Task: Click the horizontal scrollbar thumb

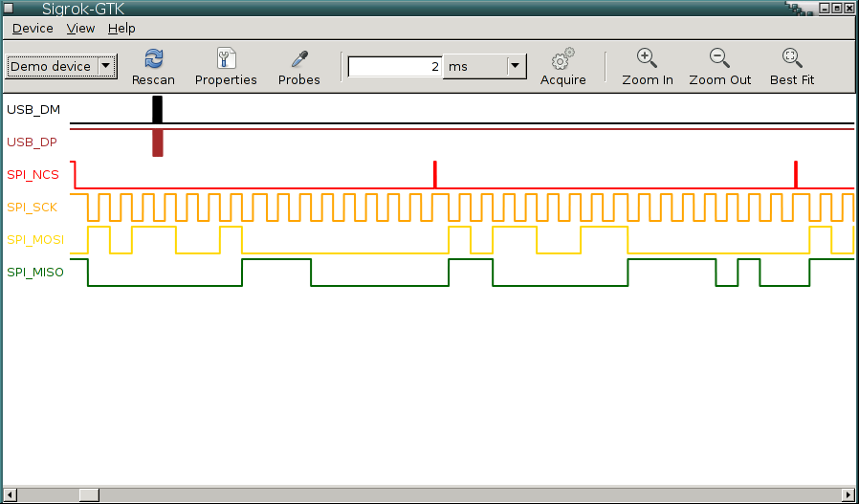Action: [x=89, y=494]
